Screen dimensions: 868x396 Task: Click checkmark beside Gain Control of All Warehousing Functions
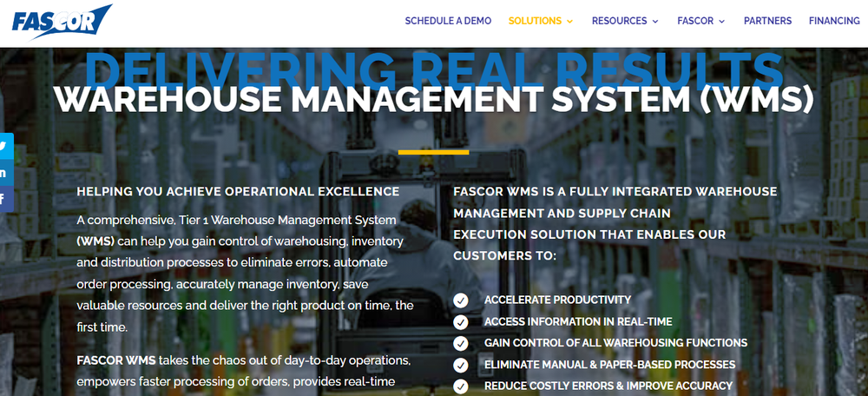click(461, 343)
